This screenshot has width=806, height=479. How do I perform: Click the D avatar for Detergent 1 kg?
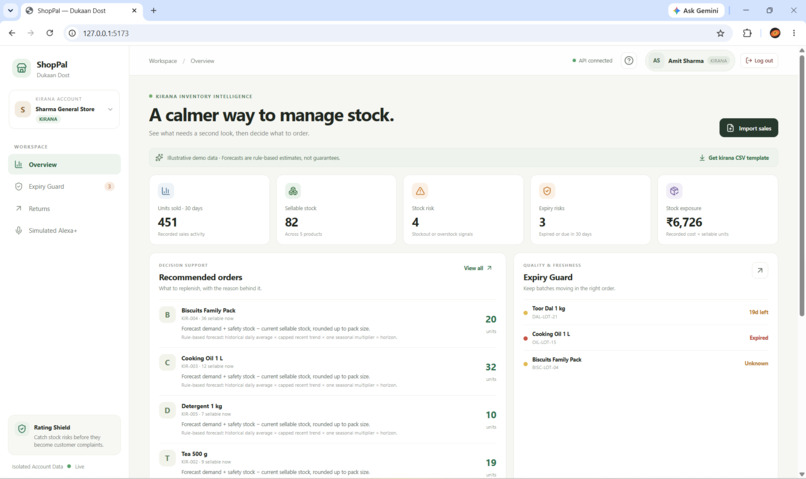(x=167, y=411)
